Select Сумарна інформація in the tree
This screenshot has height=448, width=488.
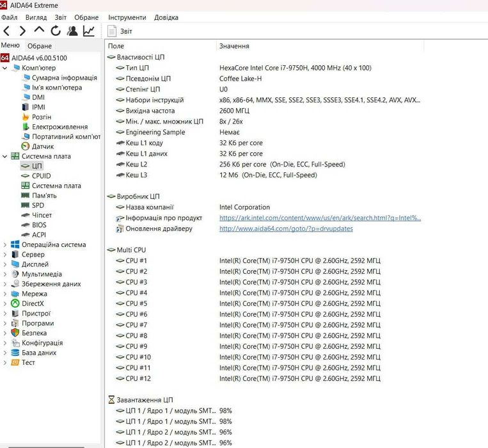[x=65, y=77]
